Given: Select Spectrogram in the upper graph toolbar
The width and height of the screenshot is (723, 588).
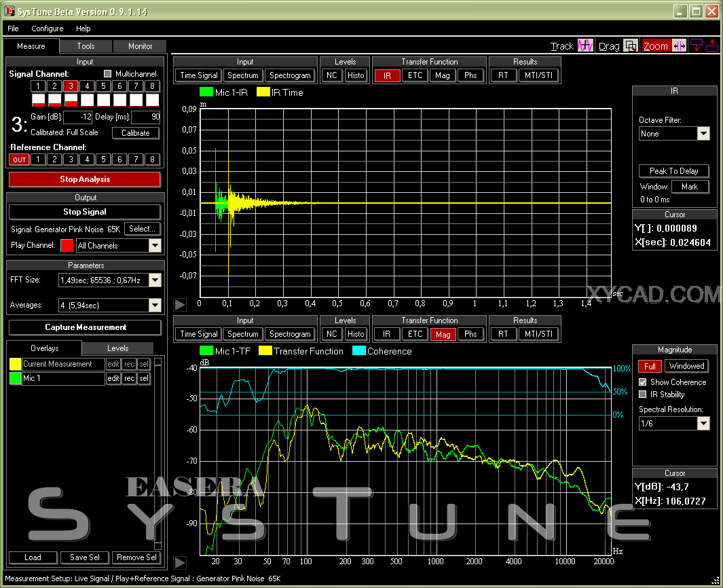Looking at the screenshot, I should coord(290,75).
